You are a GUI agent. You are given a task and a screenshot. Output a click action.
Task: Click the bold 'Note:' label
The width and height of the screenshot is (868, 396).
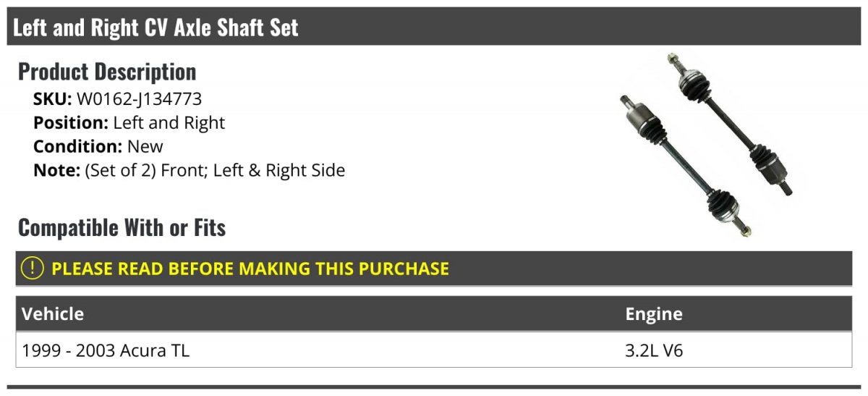[x=56, y=171]
